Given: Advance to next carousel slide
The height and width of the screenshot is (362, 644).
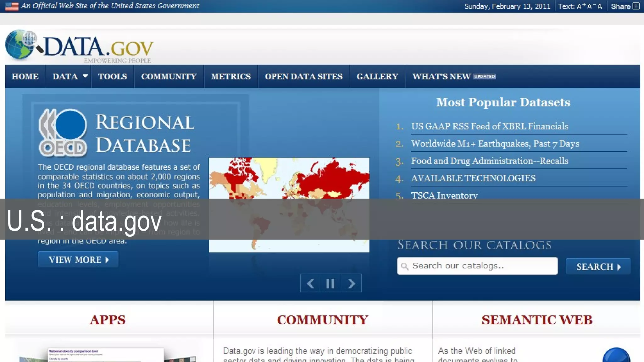Looking at the screenshot, I should tap(351, 283).
